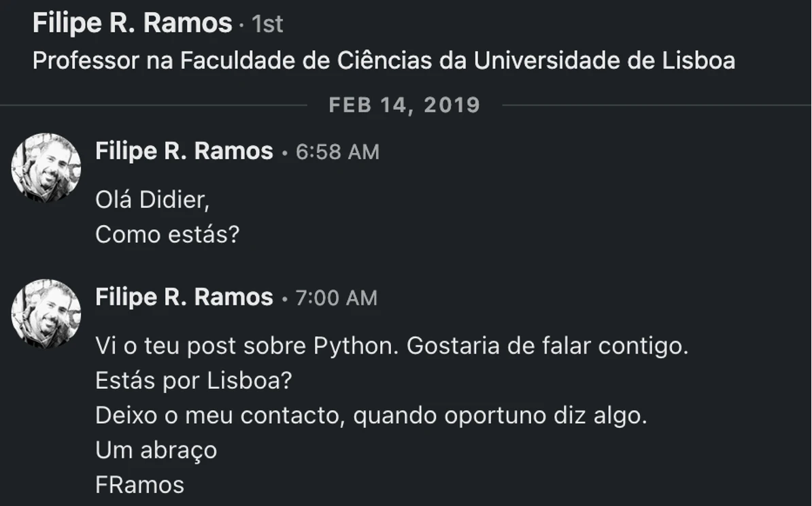812x506 pixels.
Task: Click the 6:58 AM timestamp
Action: 337,152
